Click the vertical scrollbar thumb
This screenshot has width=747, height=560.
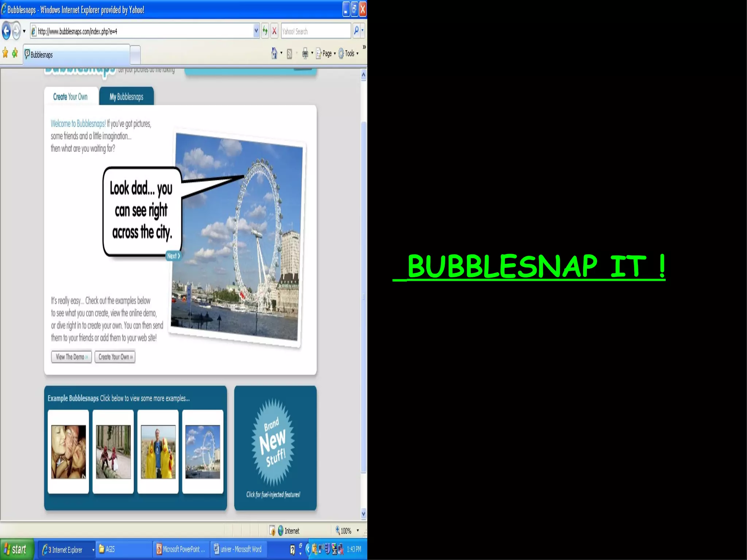tap(363, 297)
